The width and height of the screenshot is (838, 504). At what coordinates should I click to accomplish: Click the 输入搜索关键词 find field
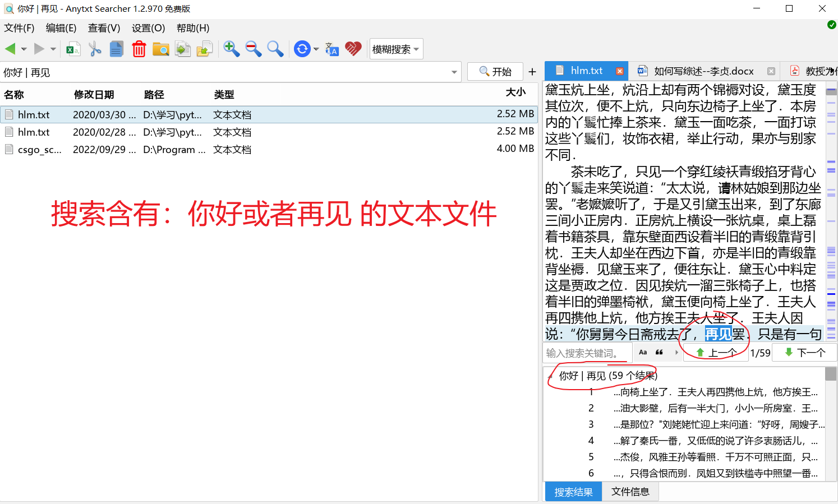pyautogui.click(x=588, y=353)
